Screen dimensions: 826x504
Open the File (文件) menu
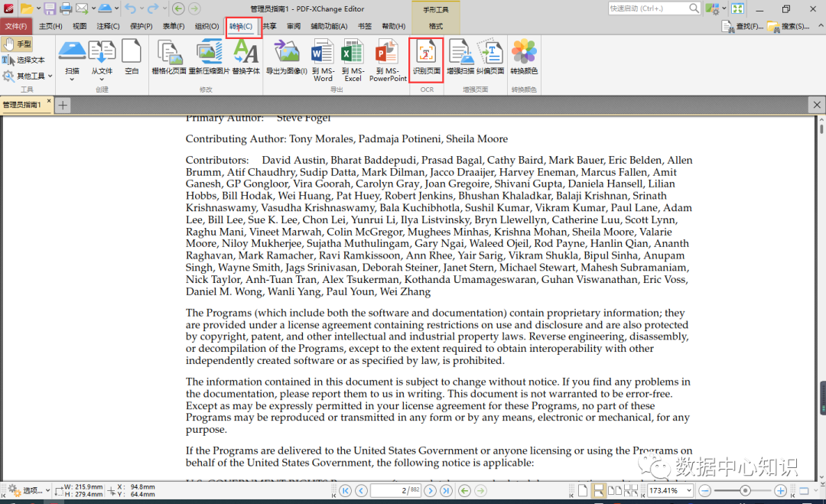tap(16, 26)
